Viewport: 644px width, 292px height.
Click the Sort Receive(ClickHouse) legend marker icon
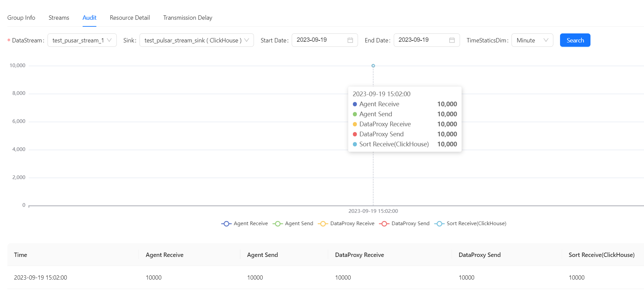tap(439, 224)
